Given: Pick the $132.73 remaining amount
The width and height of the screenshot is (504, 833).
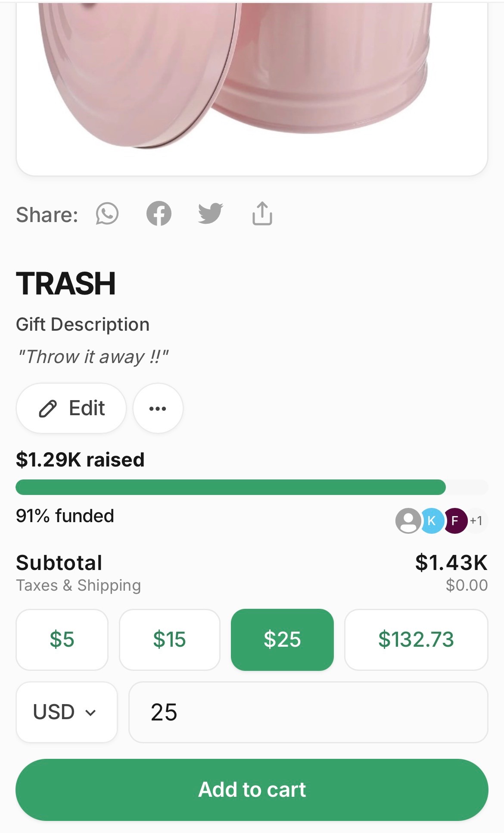Looking at the screenshot, I should click(x=416, y=639).
